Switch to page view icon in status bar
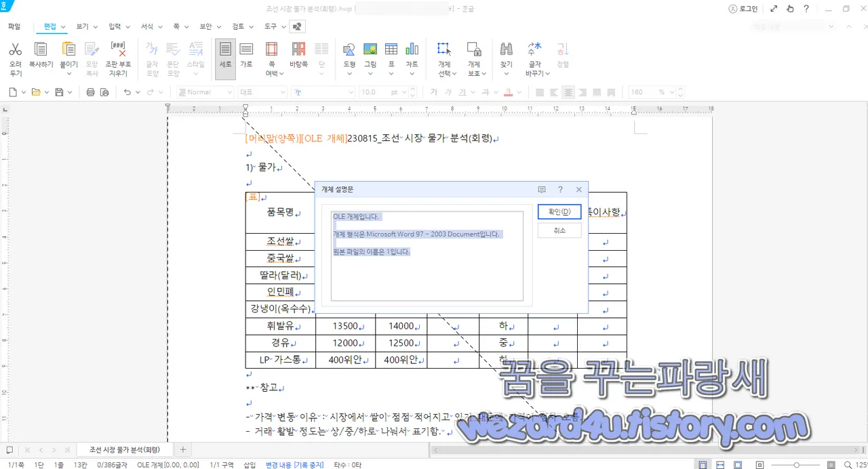The height and width of the screenshot is (469, 868). click(703, 465)
